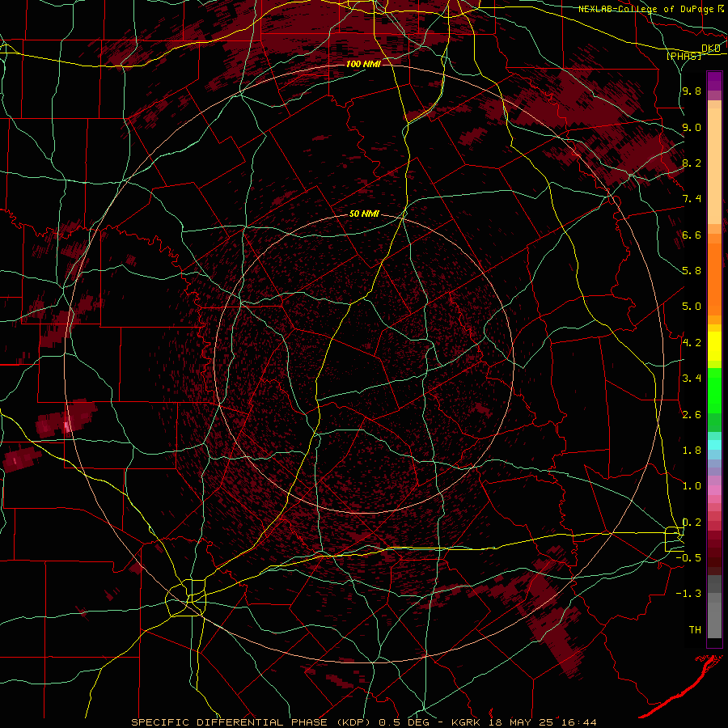This screenshot has height=728, width=728.
Task: Click the 1.8 scale value
Action: [x=692, y=451]
